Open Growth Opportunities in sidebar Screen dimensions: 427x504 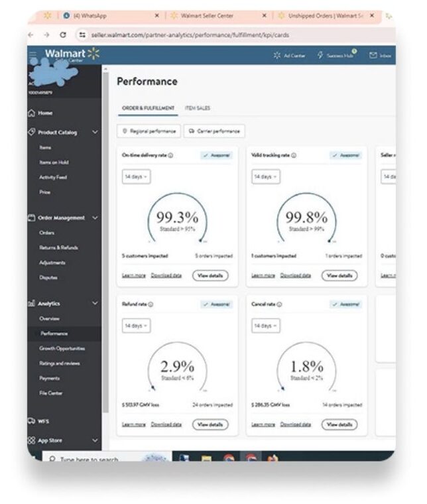click(62, 348)
